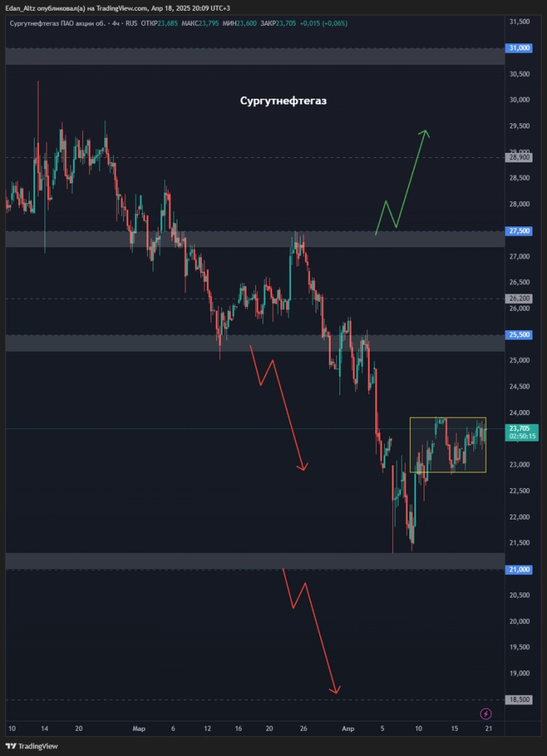Image resolution: width=547 pixels, height=756 pixels.
Task: Click the Edan_Altz author name
Action: [x=27, y=8]
